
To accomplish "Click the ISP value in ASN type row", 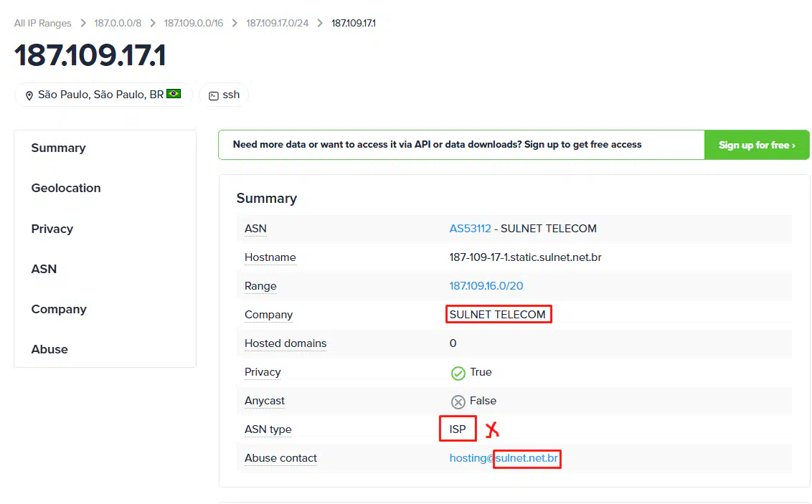I will [457, 429].
